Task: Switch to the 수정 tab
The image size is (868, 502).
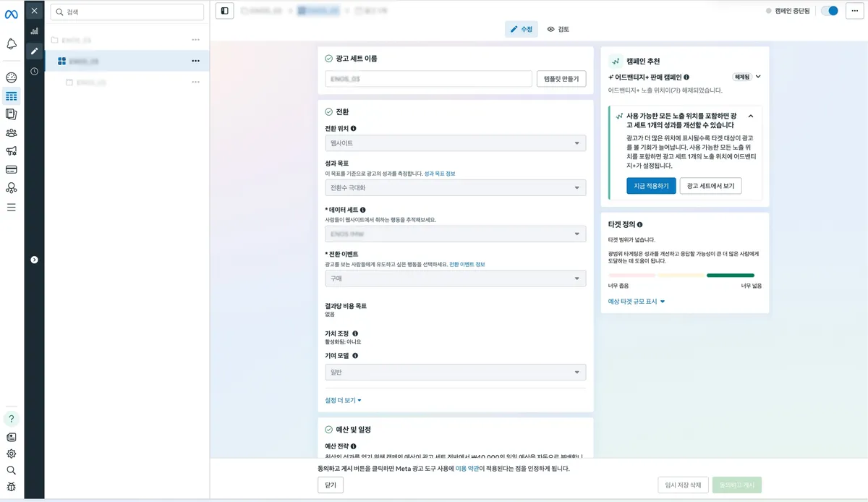Action: [x=522, y=29]
